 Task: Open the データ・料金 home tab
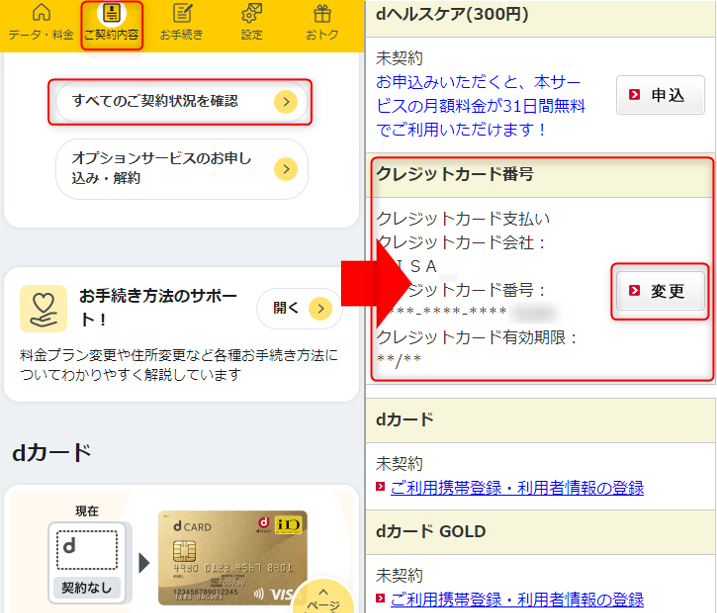click(x=41, y=22)
